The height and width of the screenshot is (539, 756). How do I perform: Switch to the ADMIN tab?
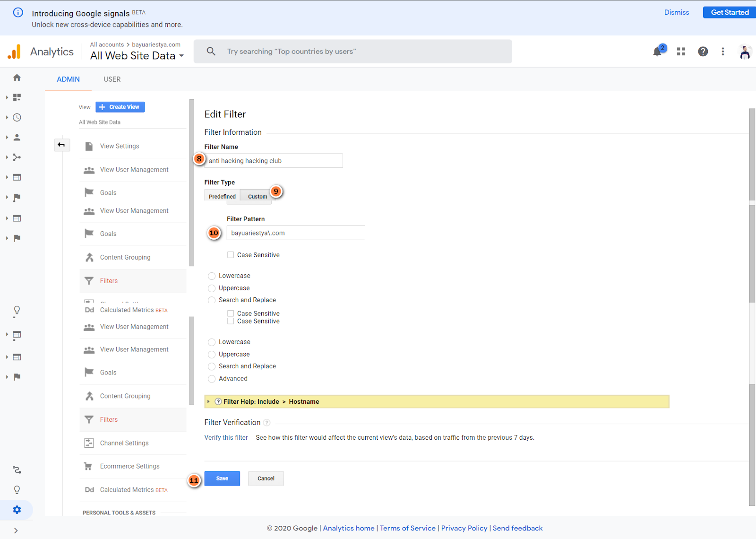[x=68, y=79]
